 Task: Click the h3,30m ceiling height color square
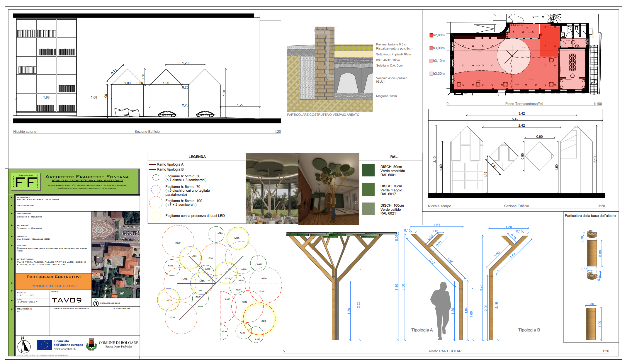[x=431, y=74]
